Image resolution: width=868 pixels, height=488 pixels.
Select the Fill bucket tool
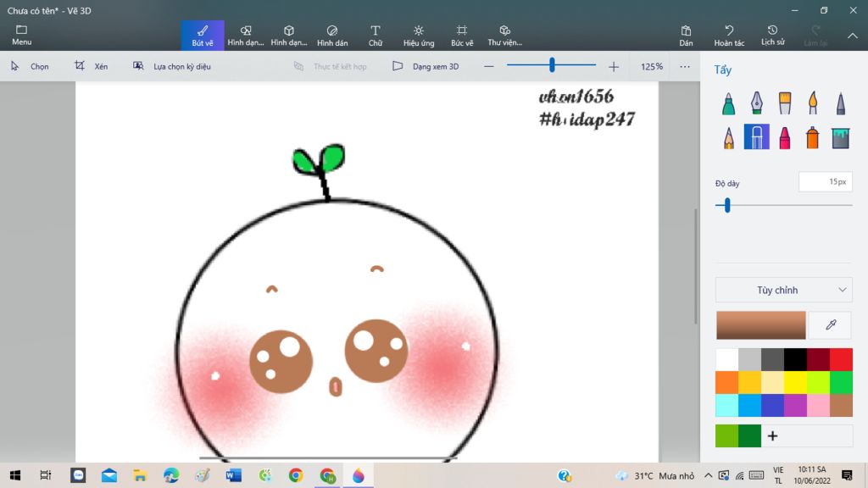[x=841, y=137]
